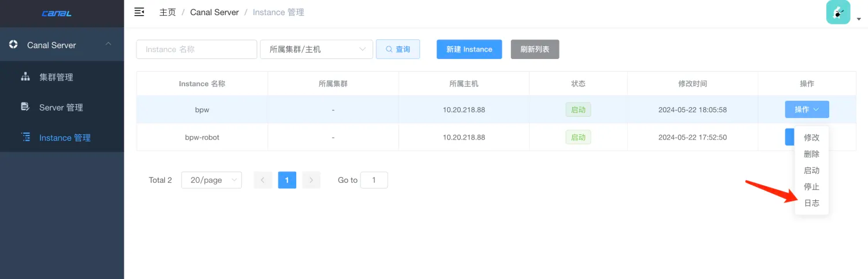Click the bpw instance name cell
This screenshot has width=868, height=279.
tap(202, 109)
